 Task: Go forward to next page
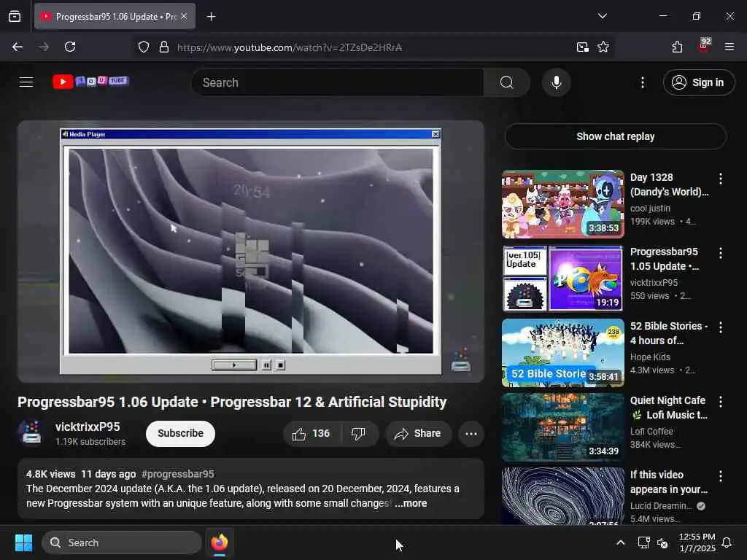pos(44,47)
